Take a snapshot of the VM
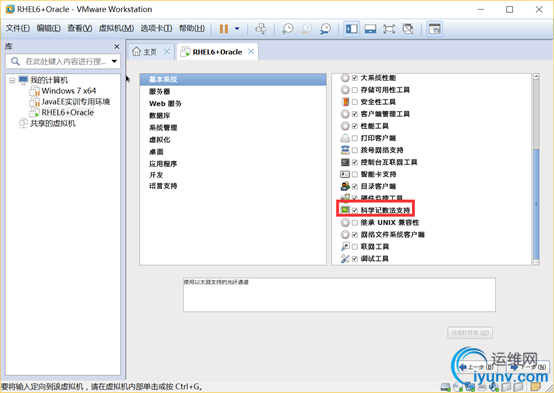This screenshot has height=393, width=554. coord(288,29)
